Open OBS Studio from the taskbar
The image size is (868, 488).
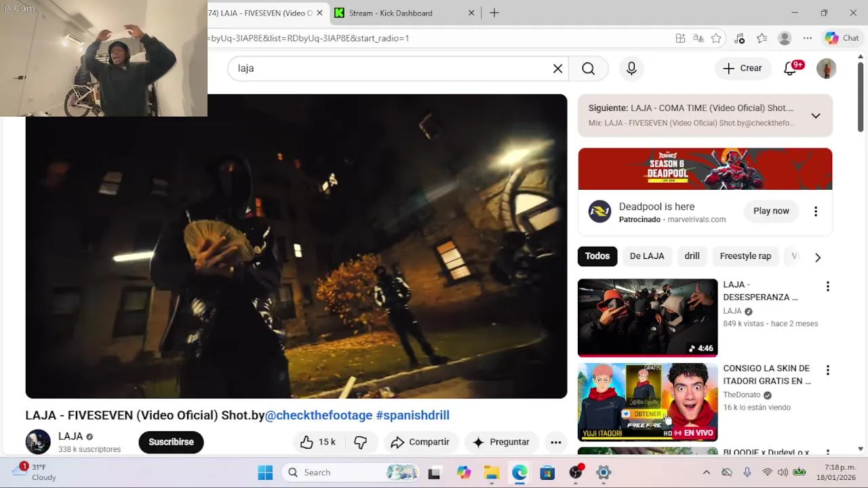tap(576, 472)
